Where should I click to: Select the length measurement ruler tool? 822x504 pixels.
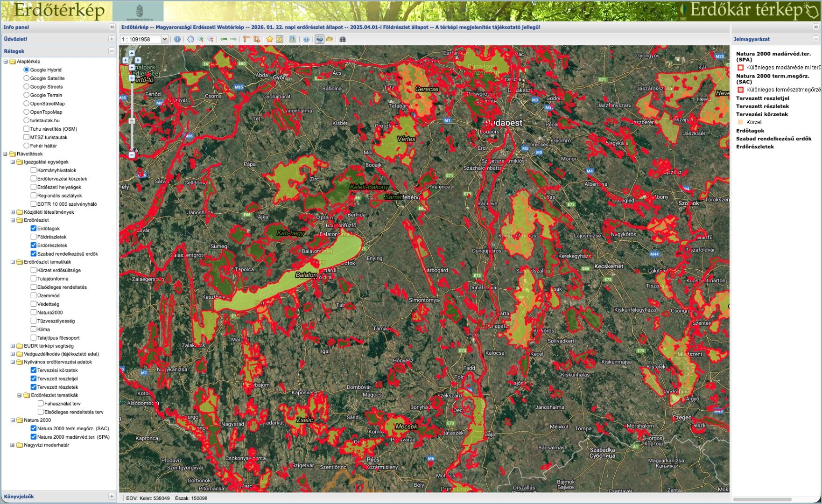(x=246, y=39)
